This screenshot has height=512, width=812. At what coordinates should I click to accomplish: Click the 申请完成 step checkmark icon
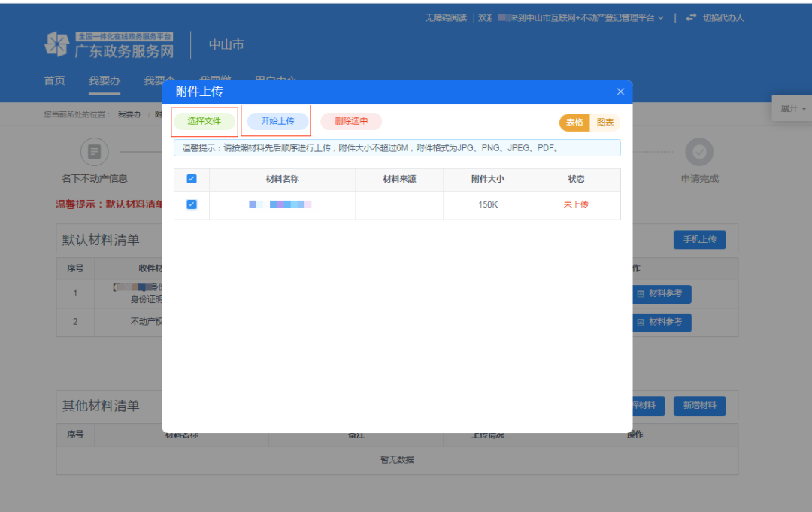pos(699,152)
